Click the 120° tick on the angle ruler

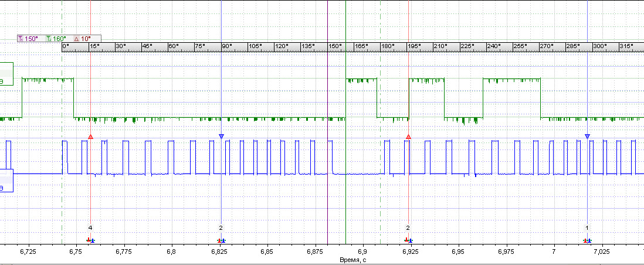[x=282, y=46]
